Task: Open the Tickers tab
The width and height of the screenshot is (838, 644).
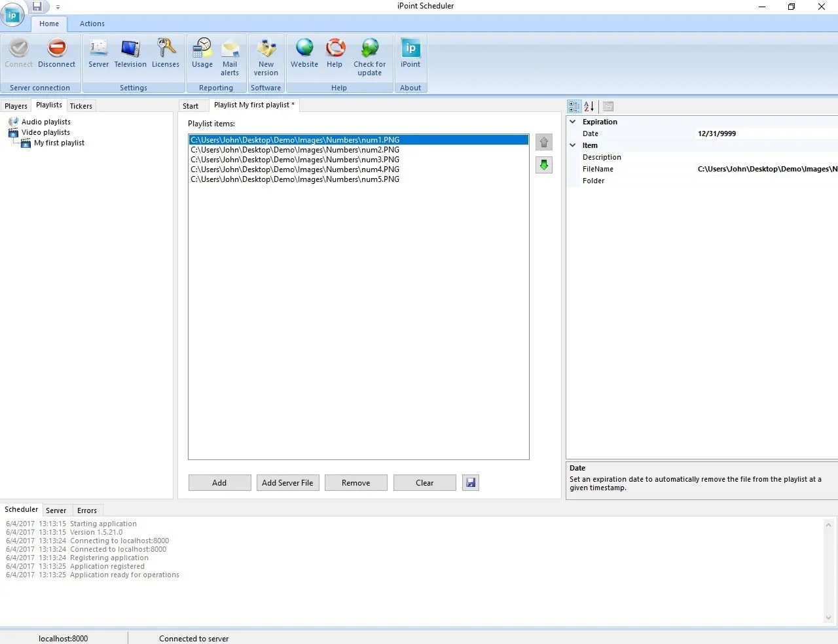Action: [81, 106]
